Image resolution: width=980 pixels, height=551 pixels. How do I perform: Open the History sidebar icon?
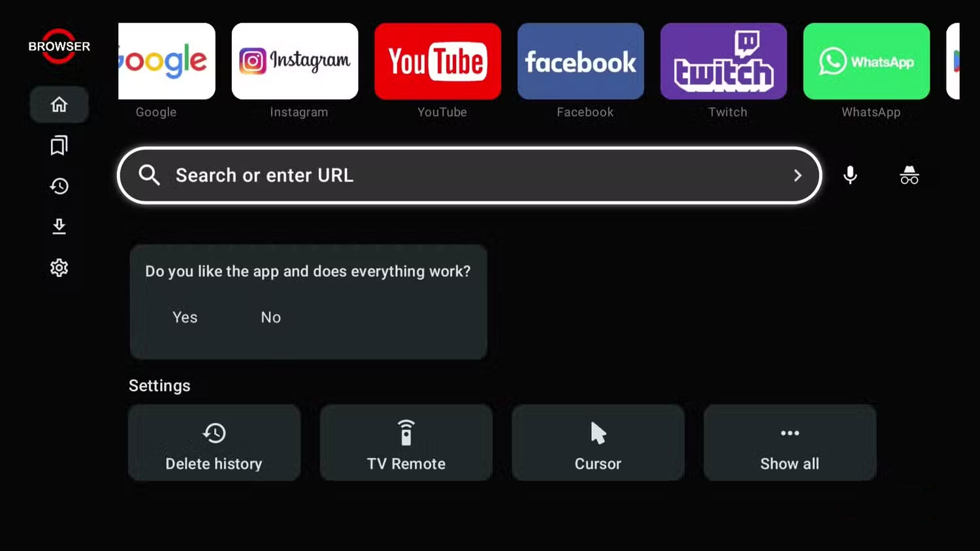(x=59, y=186)
